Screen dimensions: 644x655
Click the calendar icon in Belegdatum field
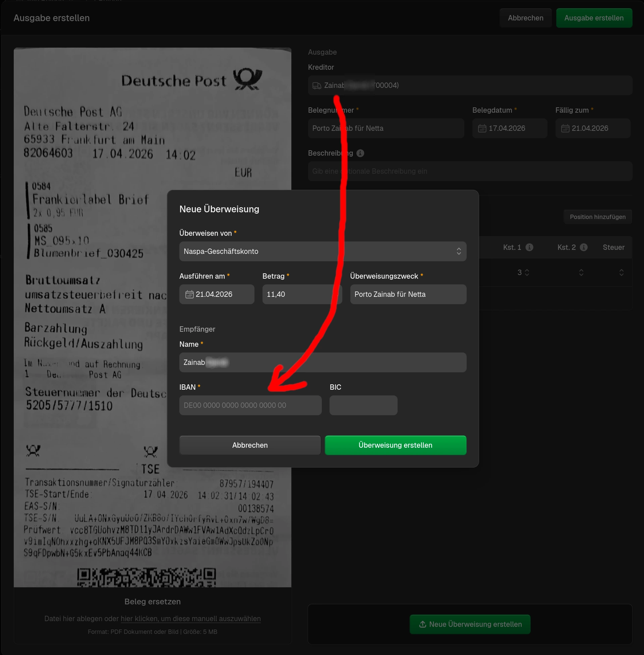click(482, 128)
